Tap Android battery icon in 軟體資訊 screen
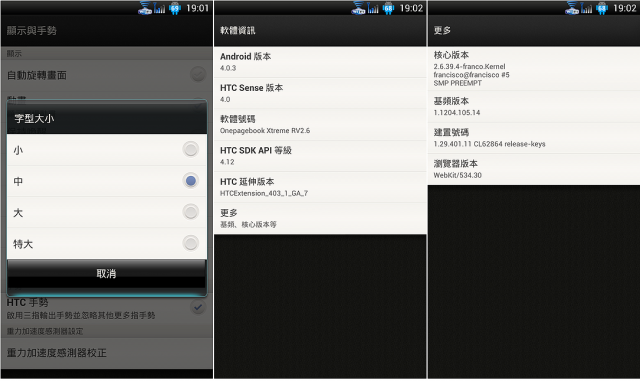This screenshot has width=640, height=381. 388,8
